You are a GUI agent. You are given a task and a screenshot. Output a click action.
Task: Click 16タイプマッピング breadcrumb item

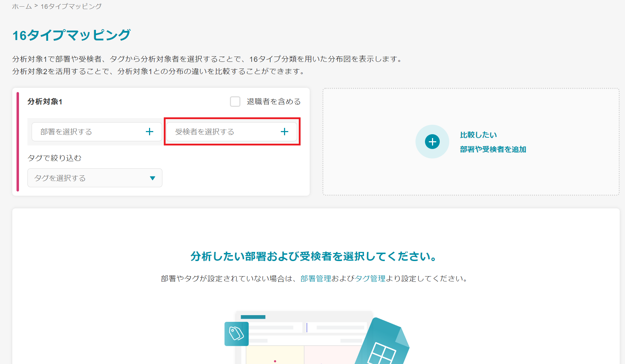tap(71, 6)
